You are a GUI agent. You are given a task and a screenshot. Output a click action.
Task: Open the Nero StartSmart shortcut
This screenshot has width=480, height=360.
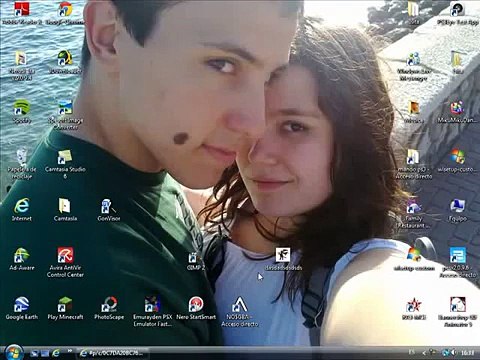pos(196,308)
